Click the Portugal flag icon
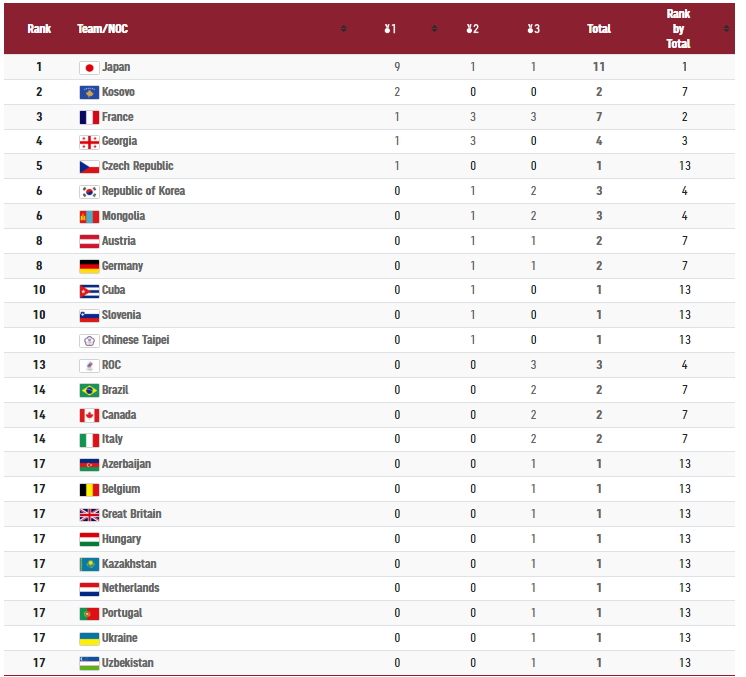The width and height of the screenshot is (746, 677). (89, 614)
